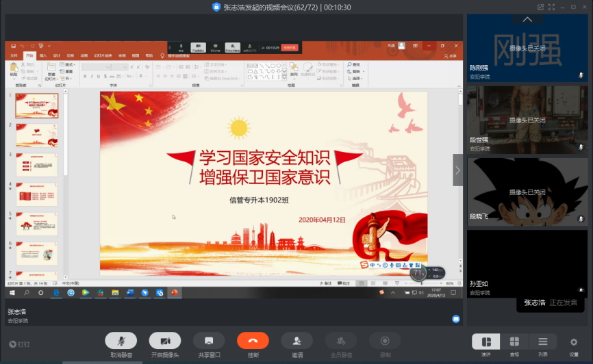
Task: Select slide 2 thumbnail
Action: pyautogui.click(x=37, y=135)
